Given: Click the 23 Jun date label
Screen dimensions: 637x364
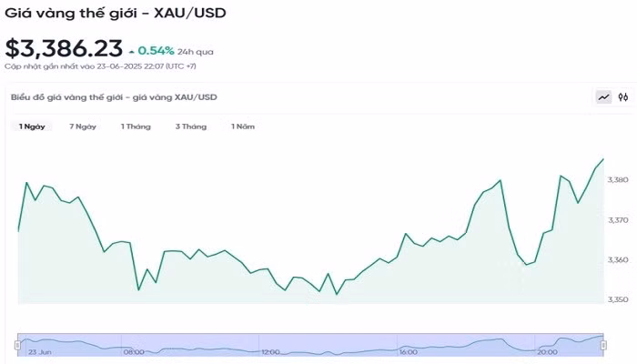Looking at the screenshot, I should (38, 350).
